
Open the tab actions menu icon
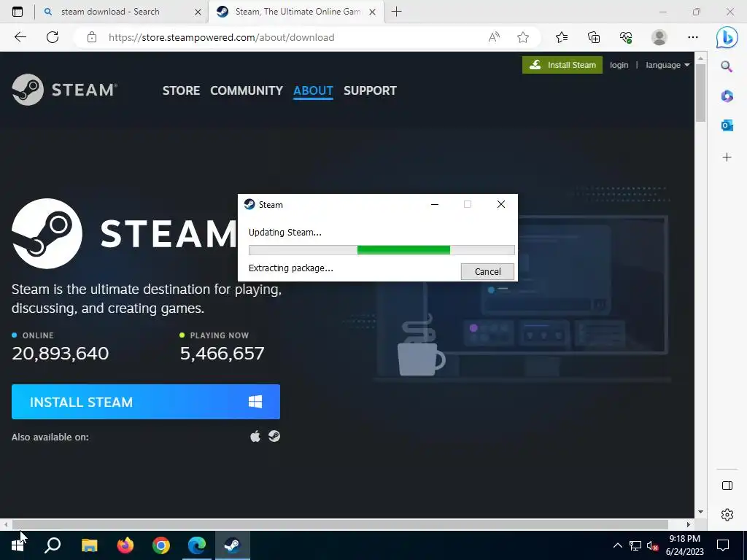[x=18, y=12]
